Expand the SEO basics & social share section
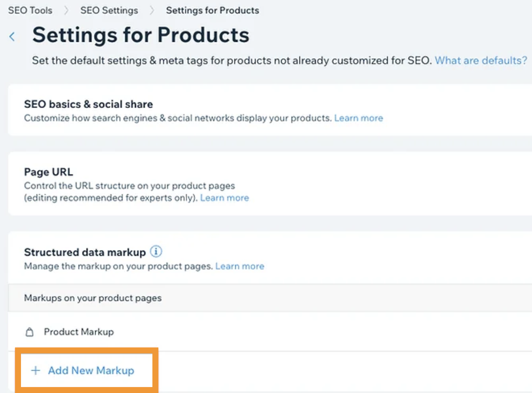 pos(270,110)
